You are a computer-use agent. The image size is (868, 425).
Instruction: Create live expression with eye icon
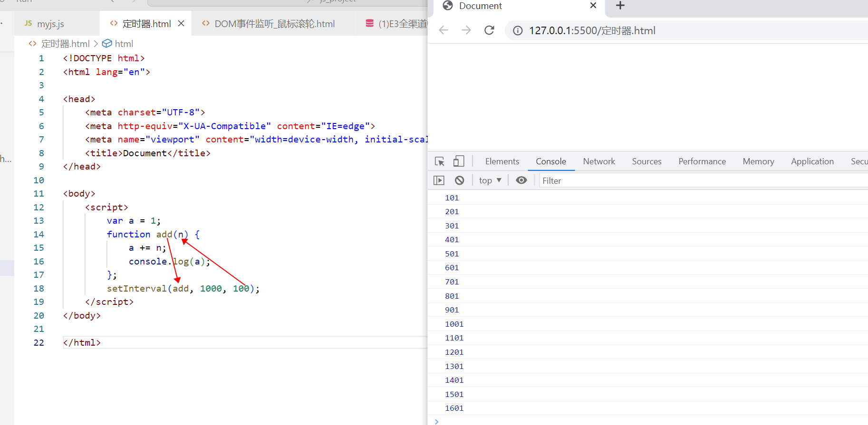tap(521, 180)
